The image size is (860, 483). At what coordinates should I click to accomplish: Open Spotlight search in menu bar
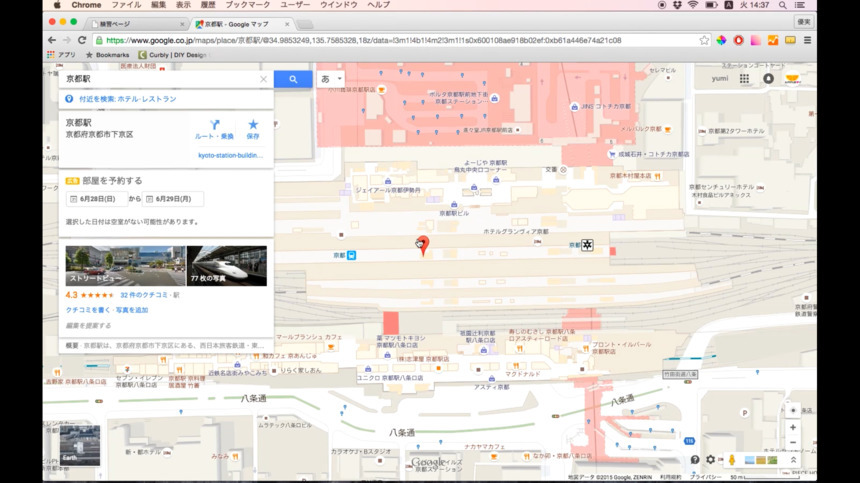coord(783,5)
